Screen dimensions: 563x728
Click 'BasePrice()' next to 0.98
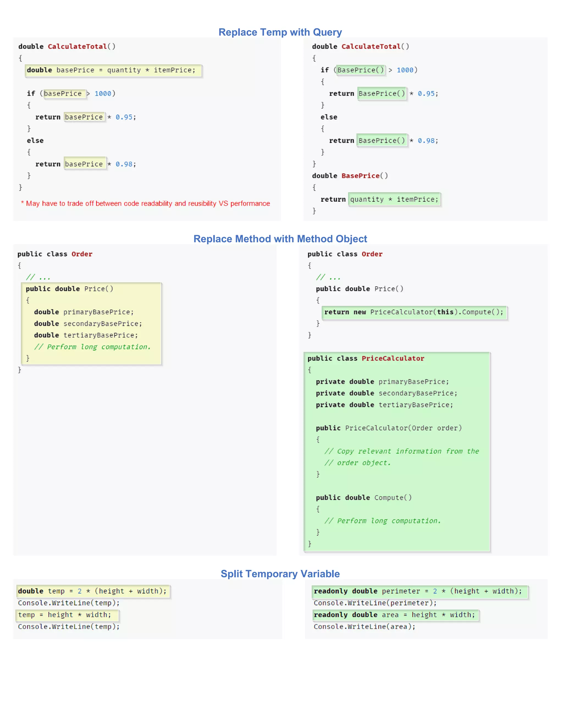(382, 141)
